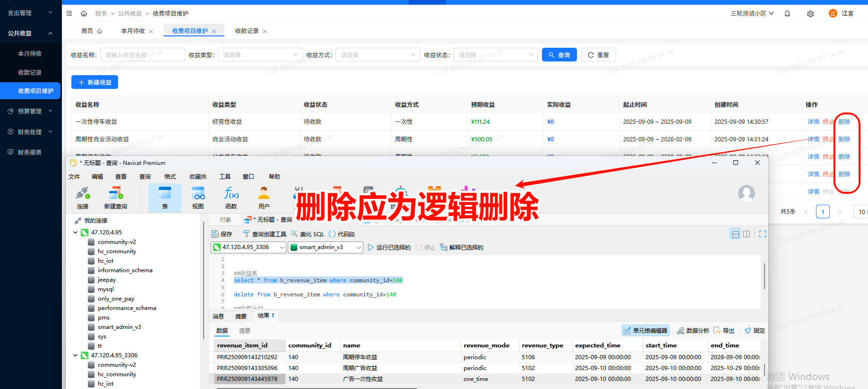Screen dimensions: 868x389
Task: Open the 收藏夹 menu in Navicat
Action: click(198, 177)
